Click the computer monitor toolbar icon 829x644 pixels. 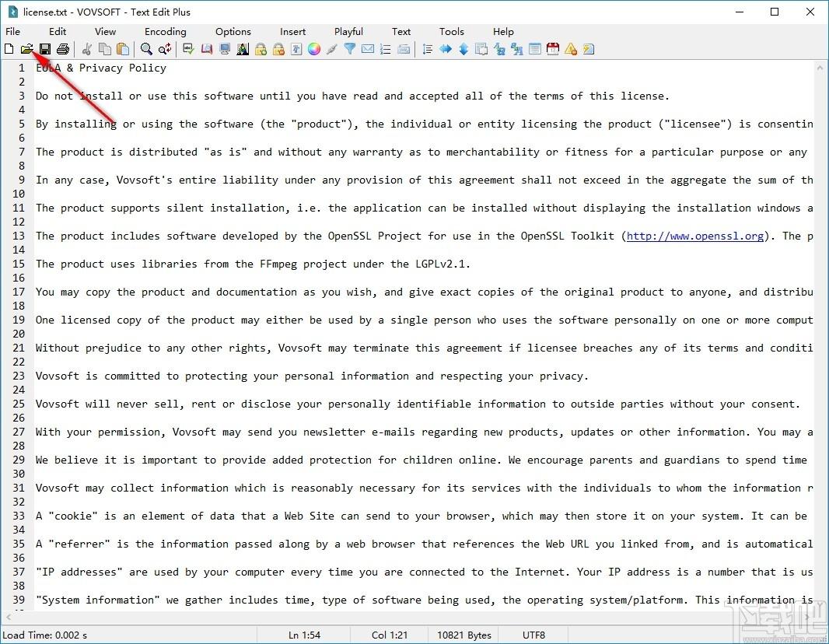225,49
